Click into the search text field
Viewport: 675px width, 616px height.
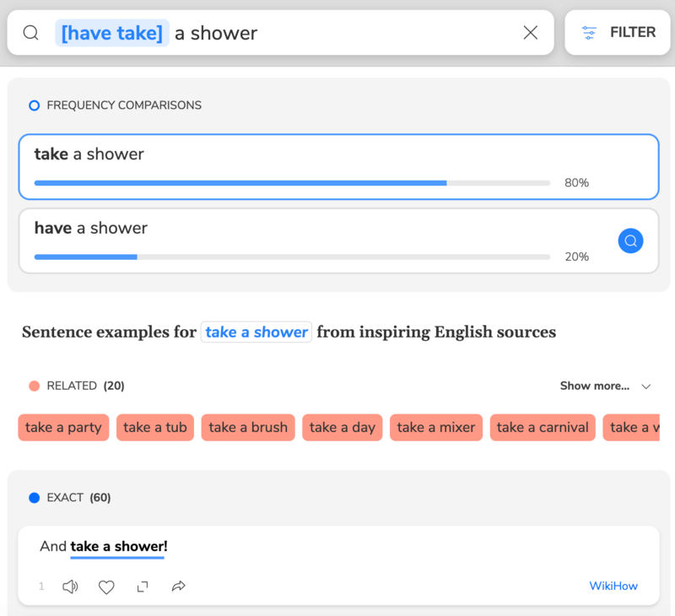click(x=337, y=33)
